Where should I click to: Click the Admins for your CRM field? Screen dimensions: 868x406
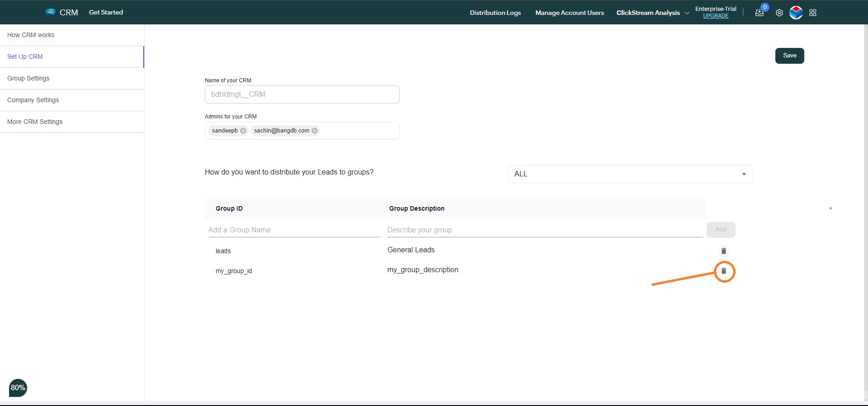click(x=302, y=131)
